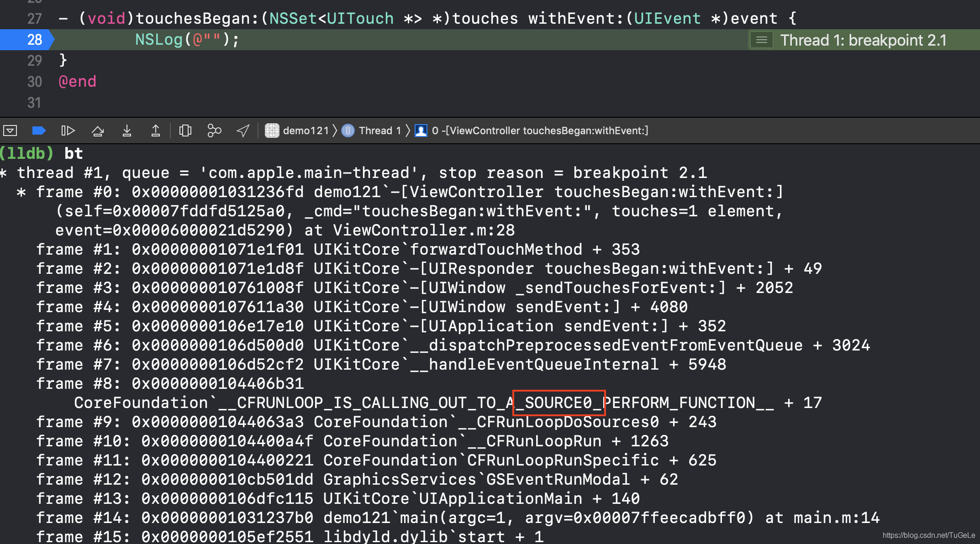This screenshot has width=980, height=544.
Task: Click frame #15 libdyld.dylib start line
Action: point(290,536)
